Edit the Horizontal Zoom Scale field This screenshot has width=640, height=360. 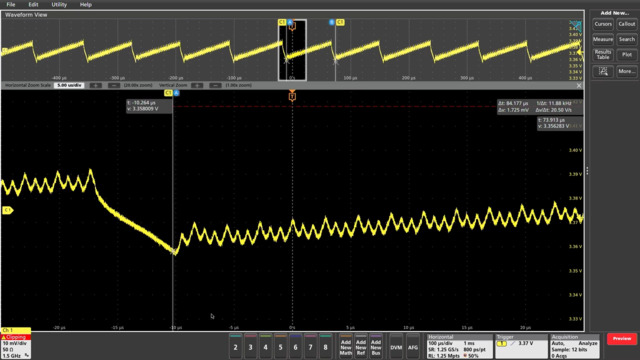69,85
